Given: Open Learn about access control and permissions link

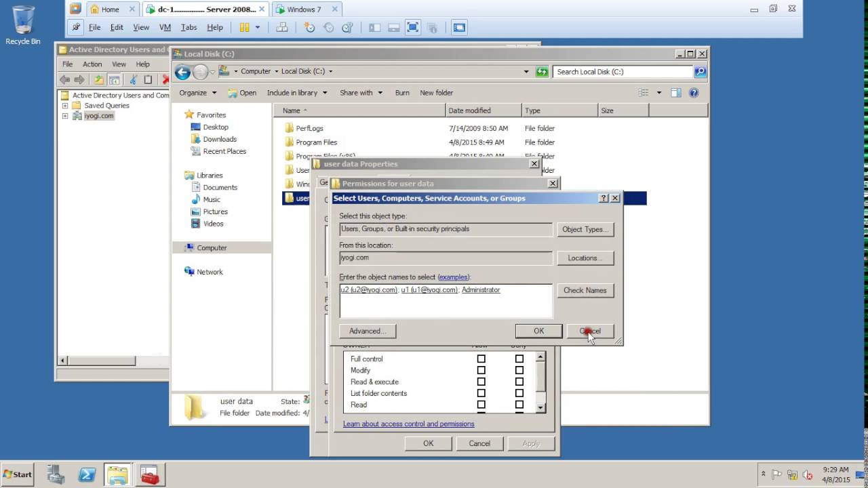Looking at the screenshot, I should point(408,424).
